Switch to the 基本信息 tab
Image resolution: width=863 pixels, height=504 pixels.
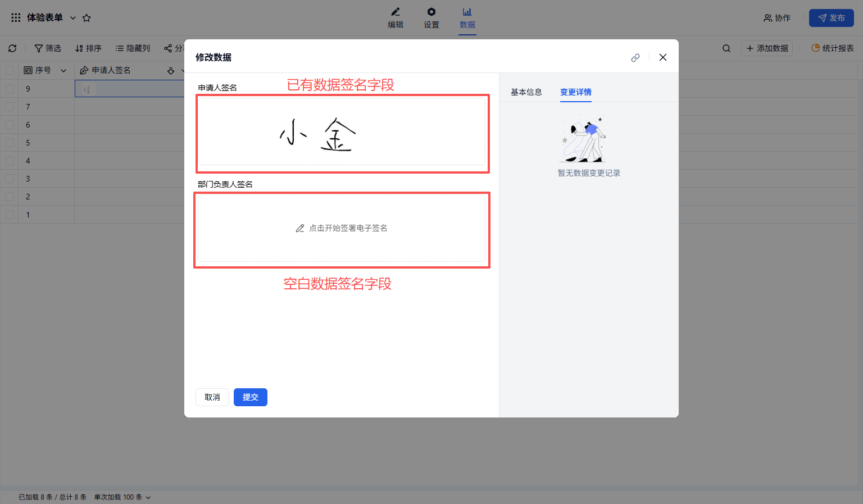tap(526, 92)
